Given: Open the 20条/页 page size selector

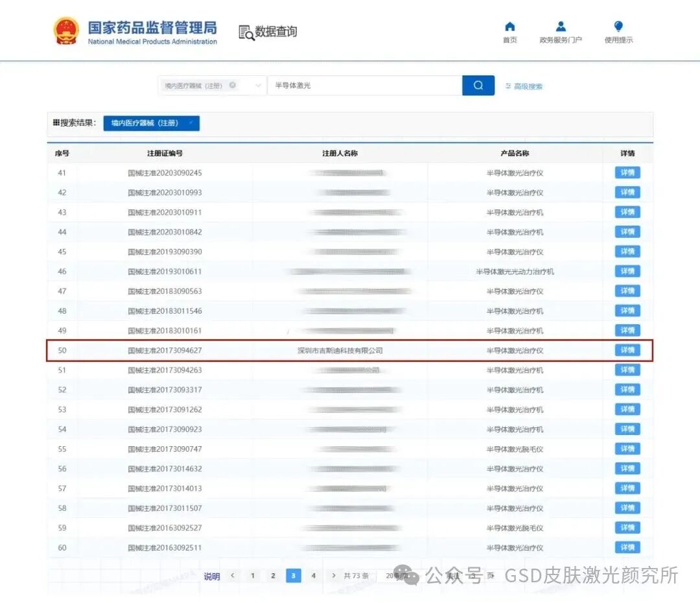Looking at the screenshot, I should [395, 576].
